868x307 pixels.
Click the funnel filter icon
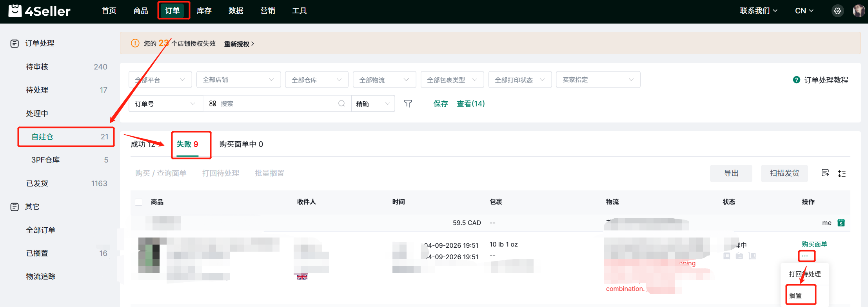(408, 104)
